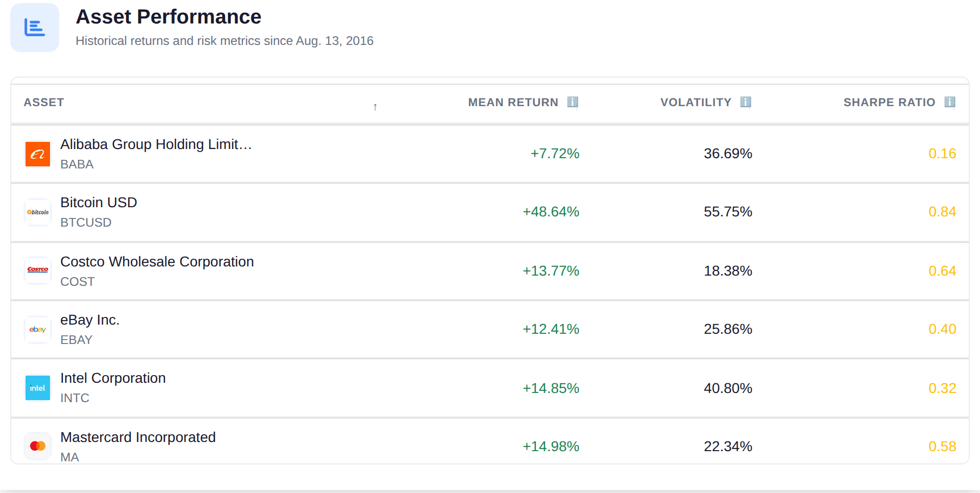This screenshot has width=980, height=493.
Task: Click the Mean Return info icon
Action: (573, 102)
